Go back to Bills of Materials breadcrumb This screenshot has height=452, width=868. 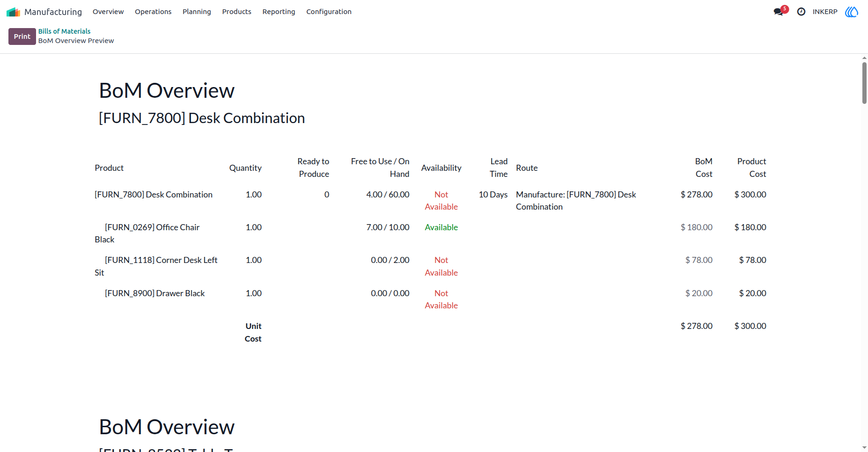pos(64,31)
